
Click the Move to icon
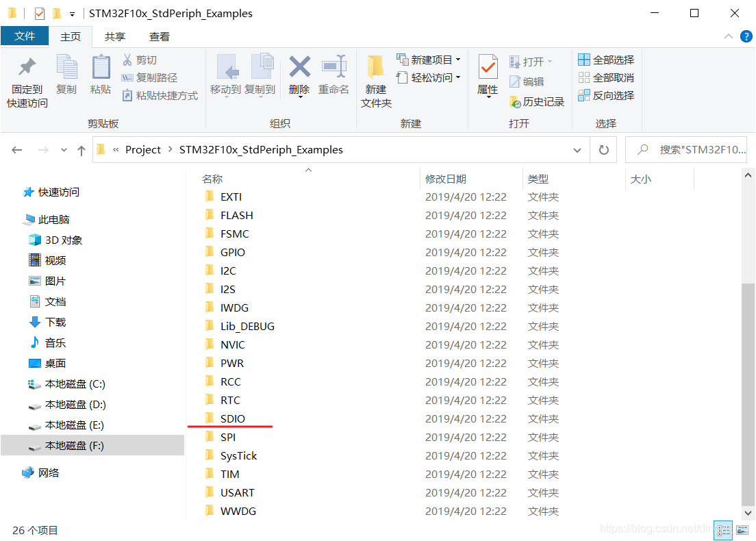coord(226,66)
